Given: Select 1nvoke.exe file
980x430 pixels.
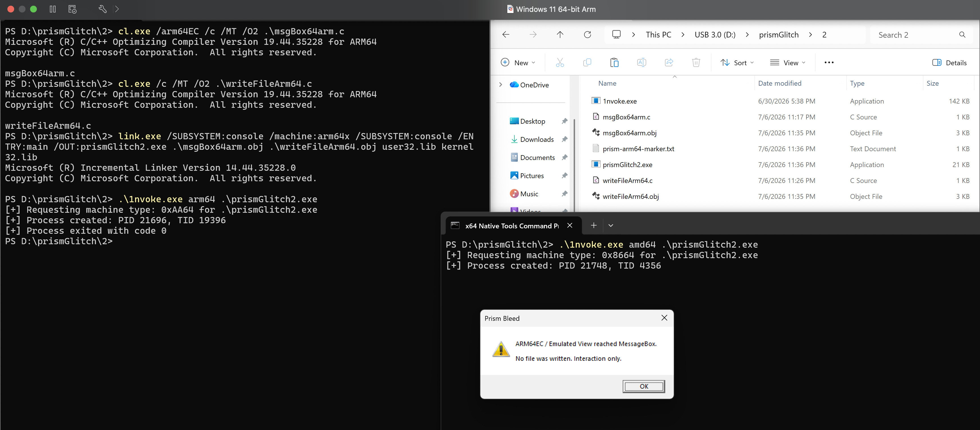Looking at the screenshot, I should (x=780, y=101).
